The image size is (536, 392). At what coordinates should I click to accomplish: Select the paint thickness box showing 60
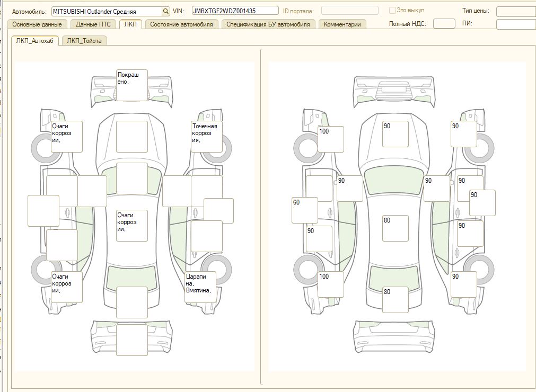coord(305,210)
